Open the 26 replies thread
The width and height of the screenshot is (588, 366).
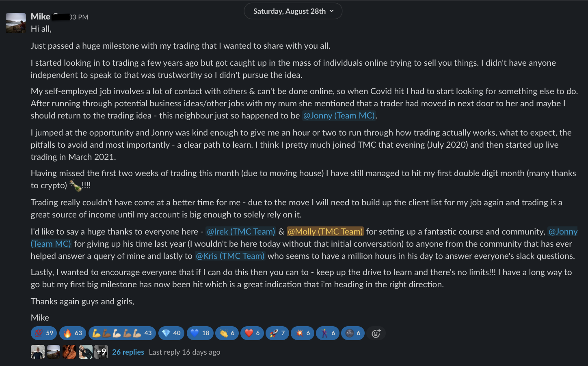click(x=128, y=352)
